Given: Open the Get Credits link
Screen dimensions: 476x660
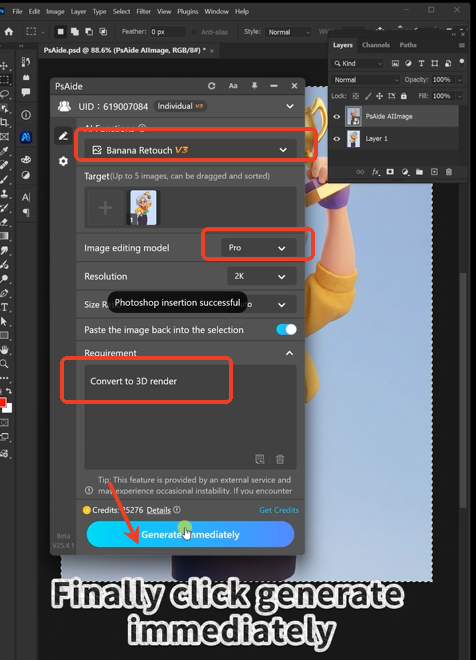Looking at the screenshot, I should [279, 510].
